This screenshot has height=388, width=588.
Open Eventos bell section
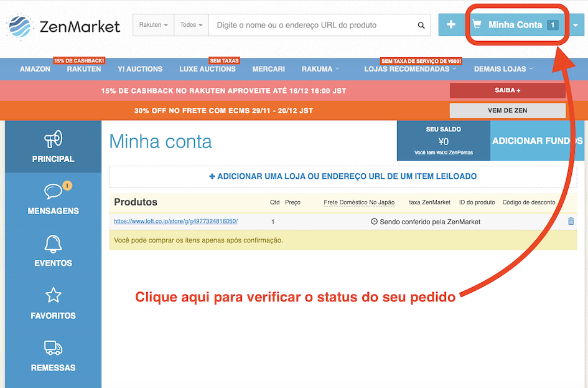[x=54, y=251]
